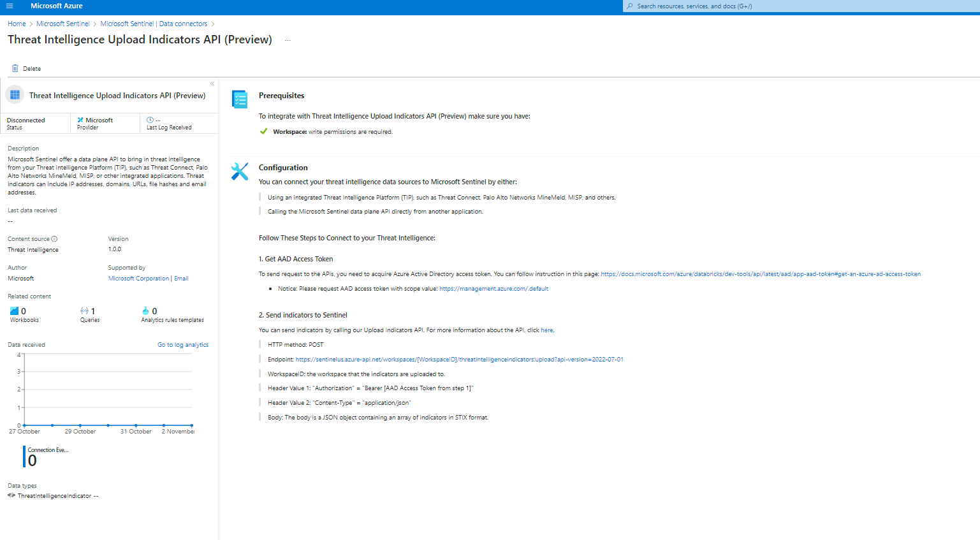The height and width of the screenshot is (540, 980).
Task: Open Microsoft Sentinel Data connectors breadcrumb
Action: [154, 24]
